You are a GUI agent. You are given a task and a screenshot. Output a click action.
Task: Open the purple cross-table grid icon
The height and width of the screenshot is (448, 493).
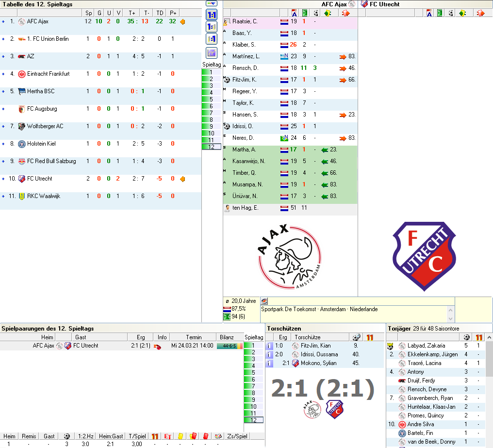point(212,53)
